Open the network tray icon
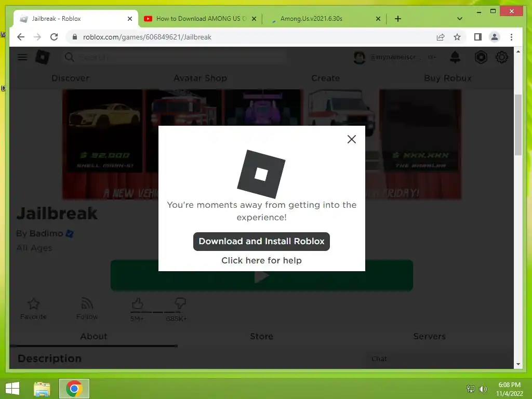Viewport: 532px width, 399px height. tap(471, 389)
